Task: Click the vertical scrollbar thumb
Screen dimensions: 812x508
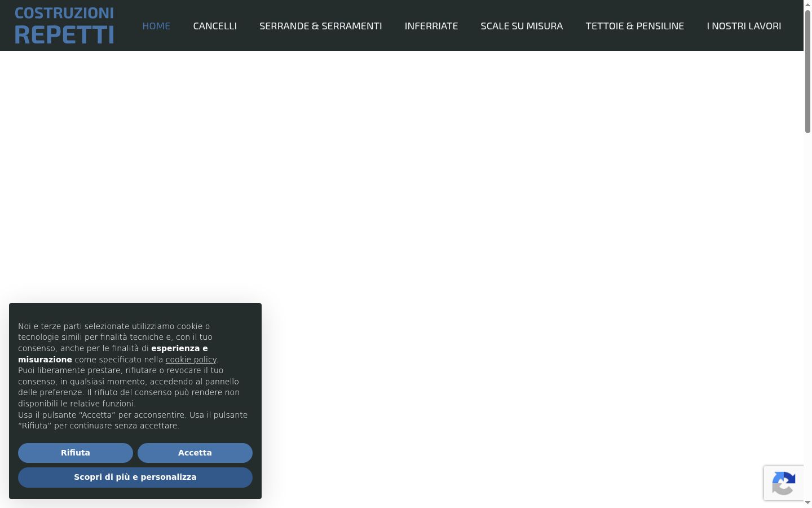Action: coord(807,72)
